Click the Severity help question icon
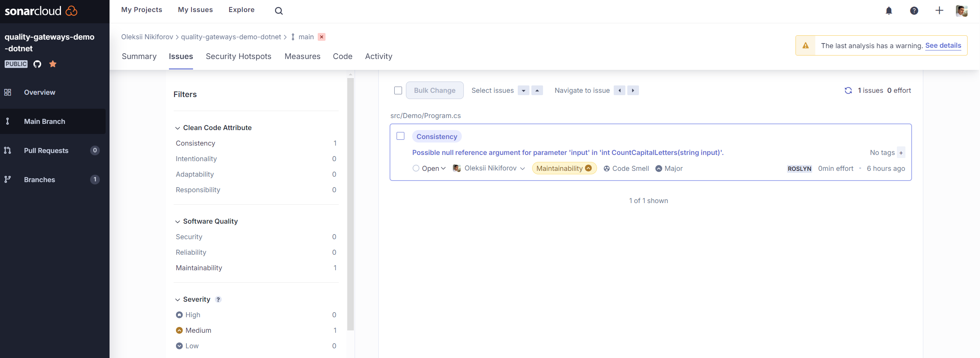Image resolution: width=980 pixels, height=358 pixels. [x=218, y=299]
